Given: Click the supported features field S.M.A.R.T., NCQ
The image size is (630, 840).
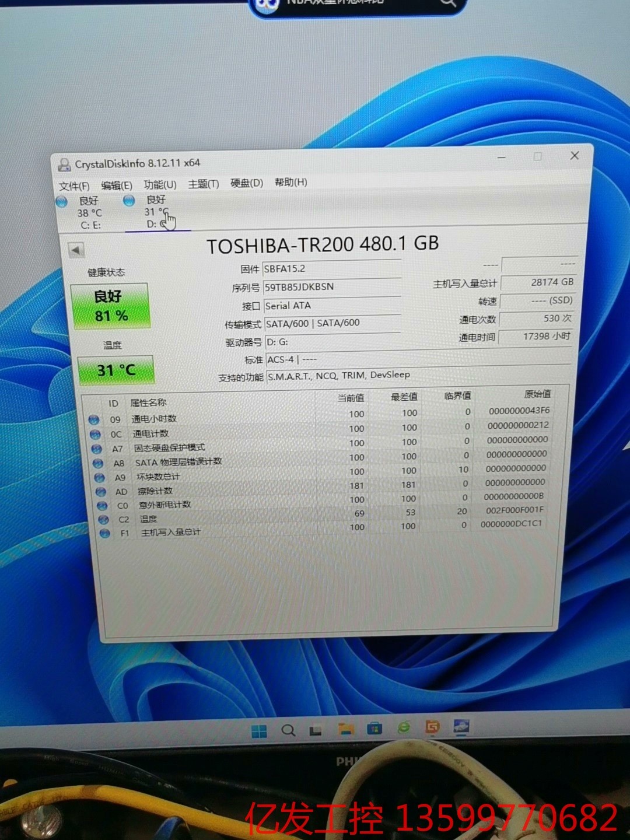Looking at the screenshot, I should tap(418, 376).
